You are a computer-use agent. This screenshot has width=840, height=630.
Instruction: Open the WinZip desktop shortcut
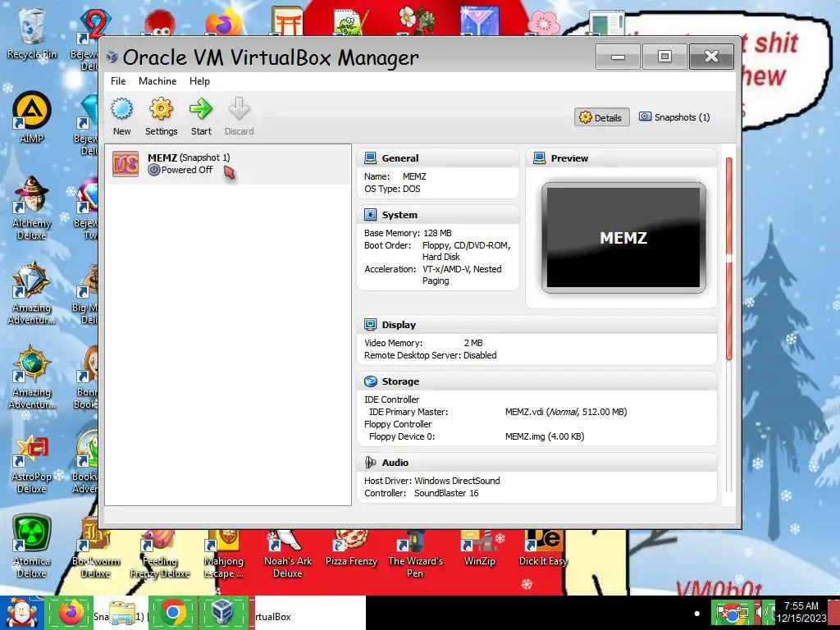click(479, 549)
